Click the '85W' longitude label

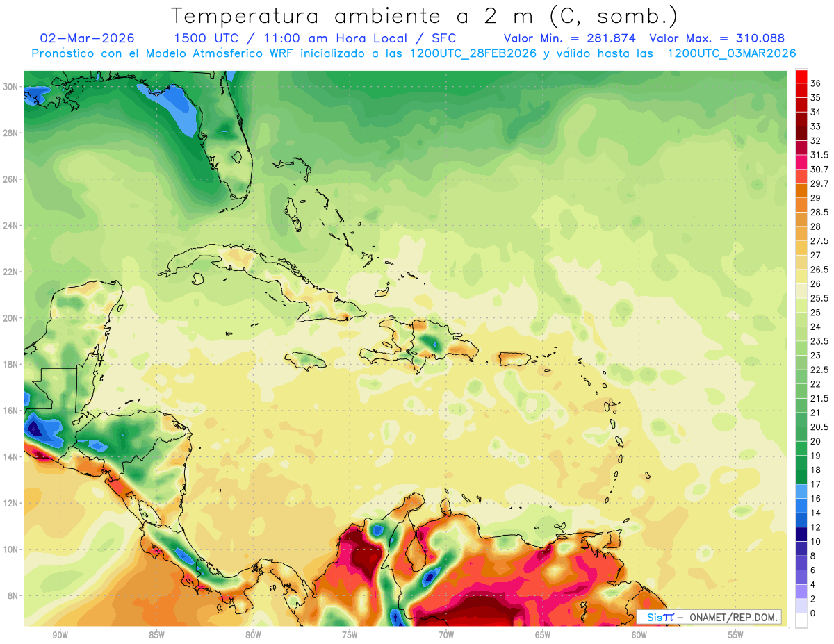(x=156, y=636)
